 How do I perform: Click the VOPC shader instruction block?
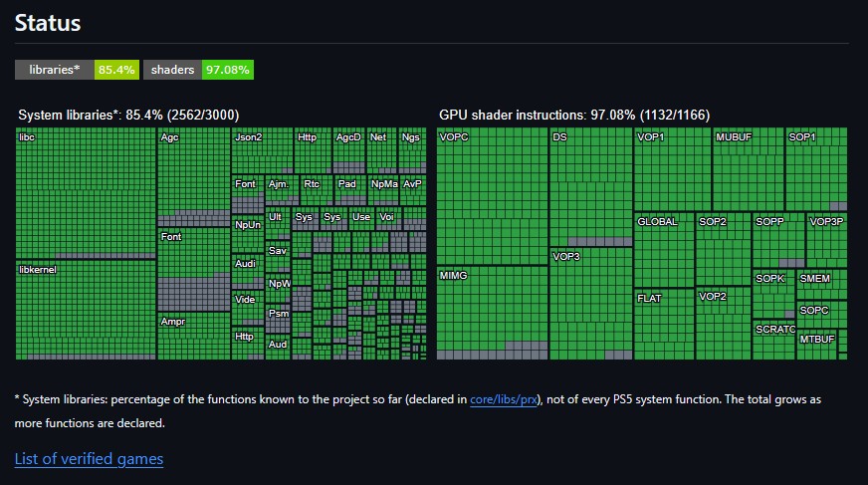coord(492,196)
